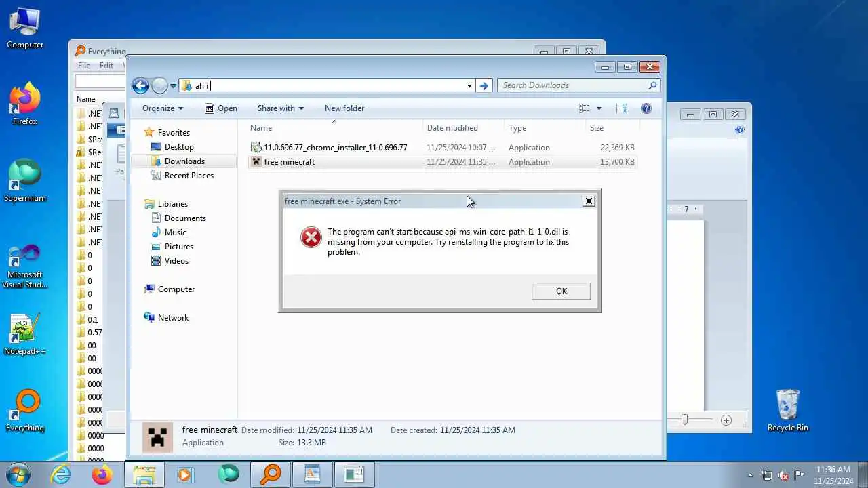Go back in the Explorer window
The width and height of the screenshot is (868, 488).
(140, 85)
